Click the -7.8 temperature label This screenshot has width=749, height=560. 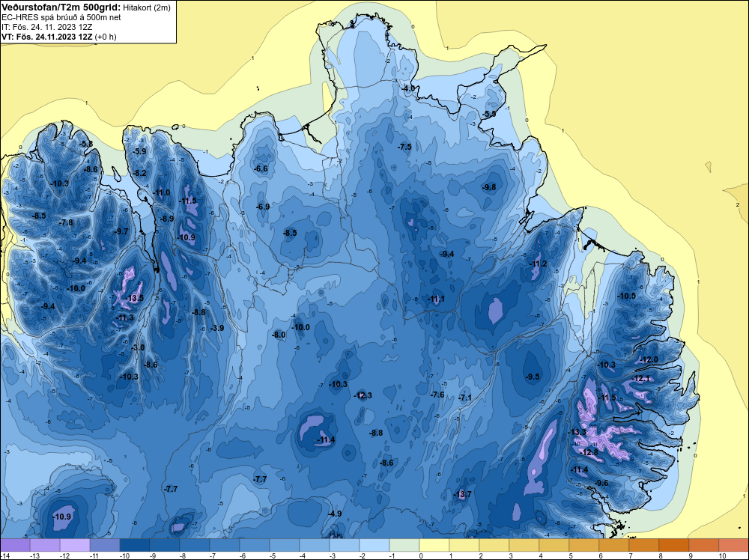pos(67,222)
